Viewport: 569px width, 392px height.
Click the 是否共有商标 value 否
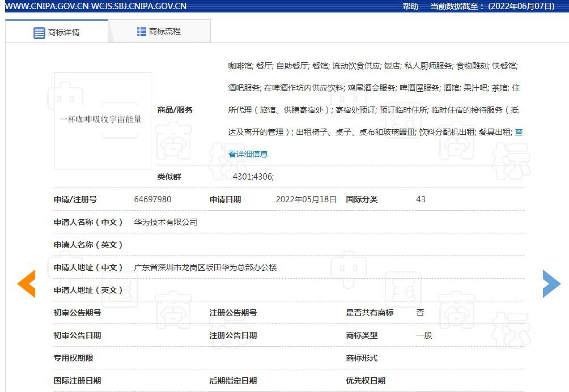tap(420, 313)
